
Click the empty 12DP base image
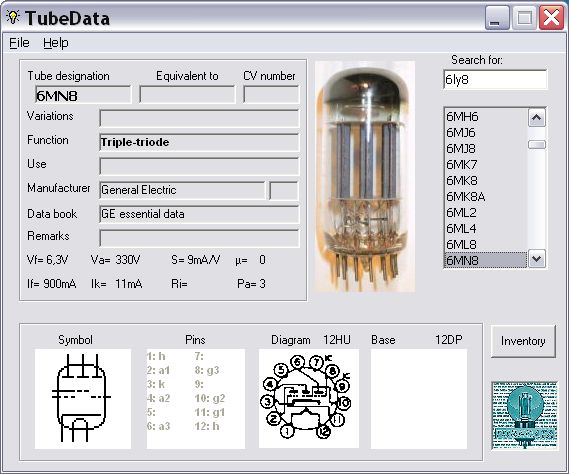419,399
